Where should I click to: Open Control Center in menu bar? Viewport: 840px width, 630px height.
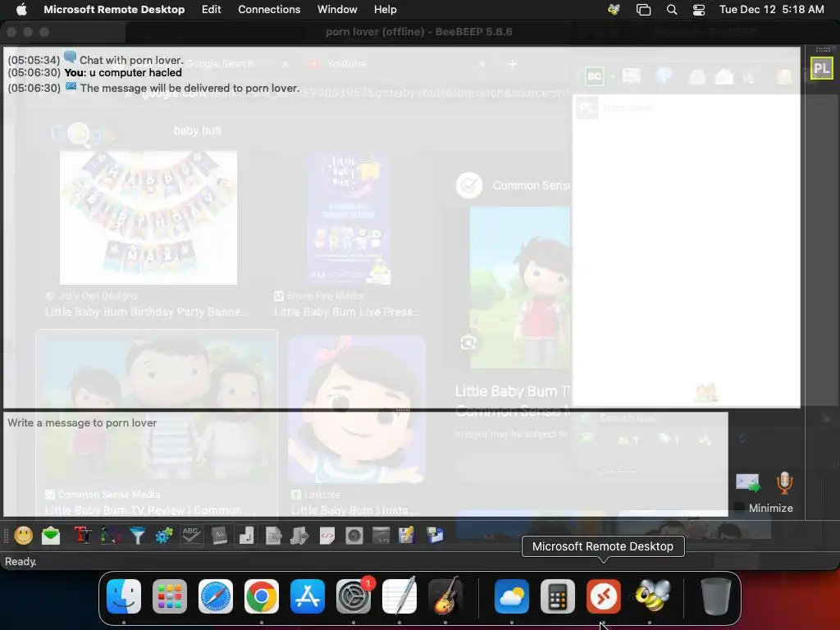tap(699, 10)
